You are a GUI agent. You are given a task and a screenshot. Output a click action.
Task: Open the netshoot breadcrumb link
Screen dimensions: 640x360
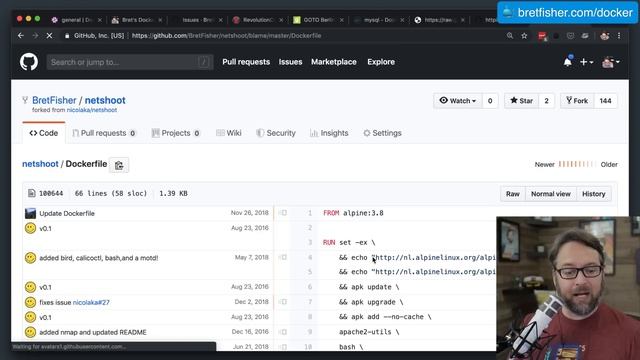pos(40,164)
